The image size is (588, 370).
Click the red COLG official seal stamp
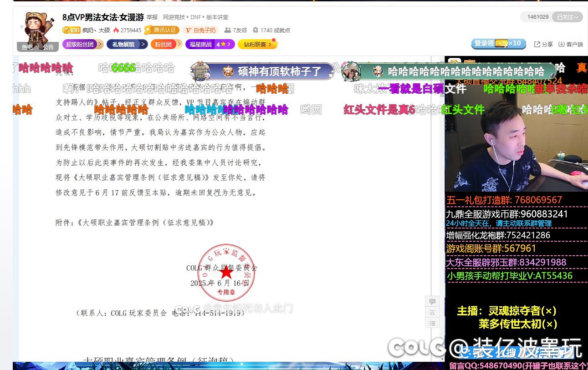pos(226,273)
